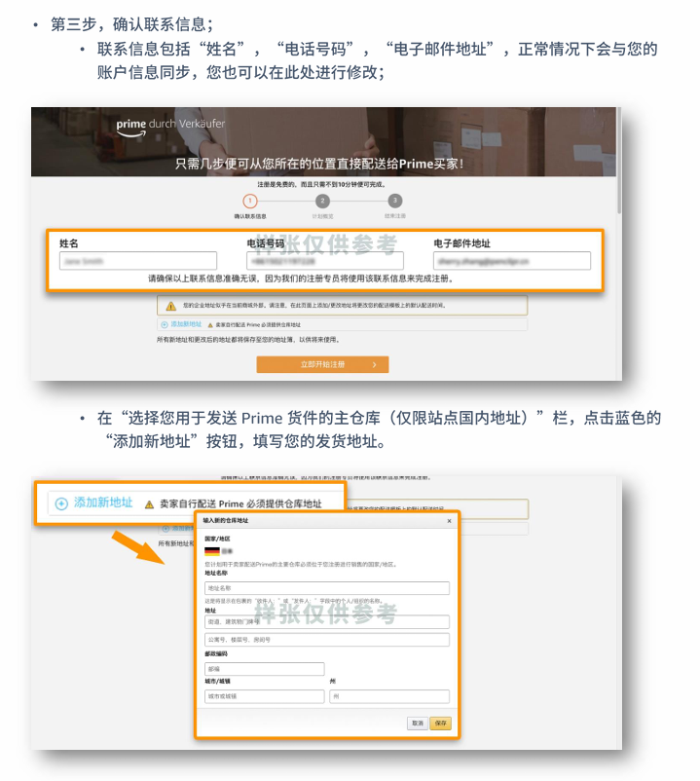
Task: Click the 电话号码 phone number field
Action: [x=324, y=261]
